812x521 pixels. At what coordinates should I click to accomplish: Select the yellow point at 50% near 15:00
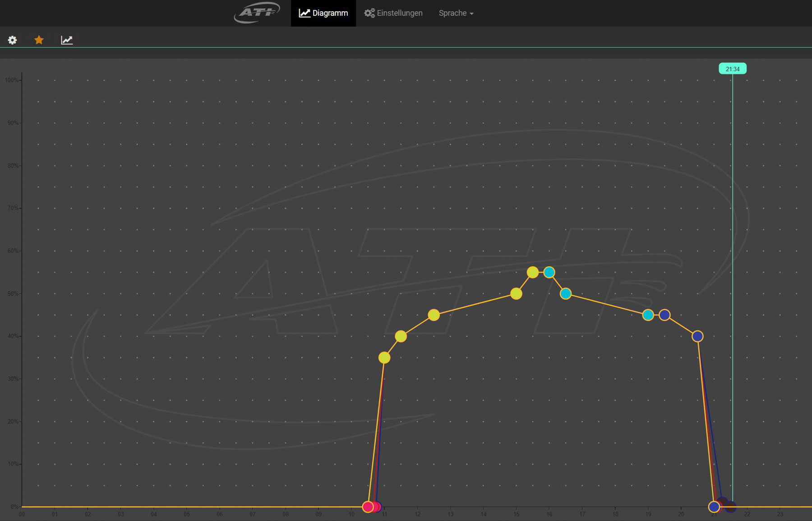point(516,293)
